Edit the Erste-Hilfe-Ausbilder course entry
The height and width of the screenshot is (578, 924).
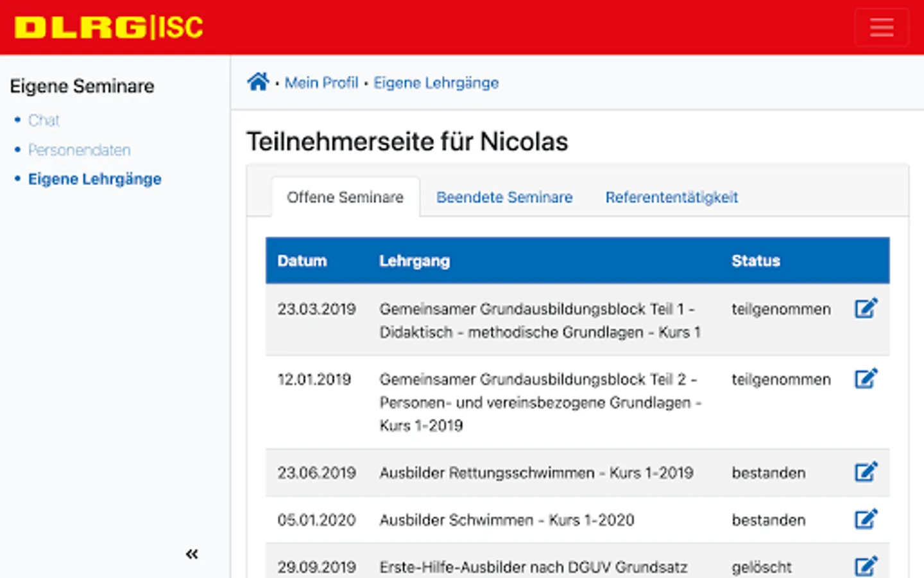point(866,566)
